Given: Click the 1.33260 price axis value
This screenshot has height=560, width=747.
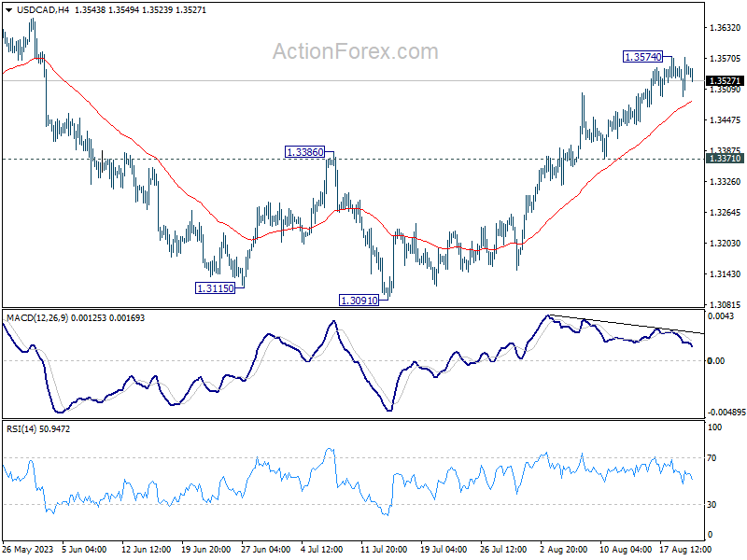Looking at the screenshot, I should coord(725,182).
